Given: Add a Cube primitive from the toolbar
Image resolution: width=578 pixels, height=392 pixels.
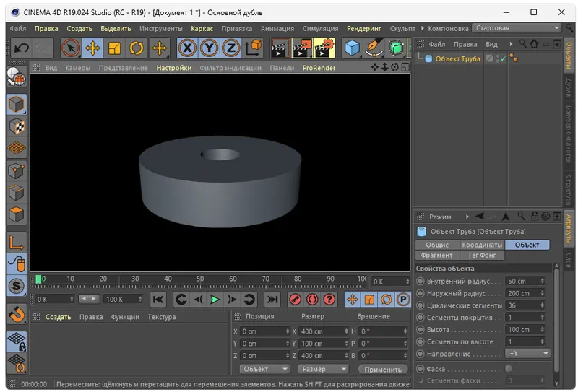Looking at the screenshot, I should [352, 48].
